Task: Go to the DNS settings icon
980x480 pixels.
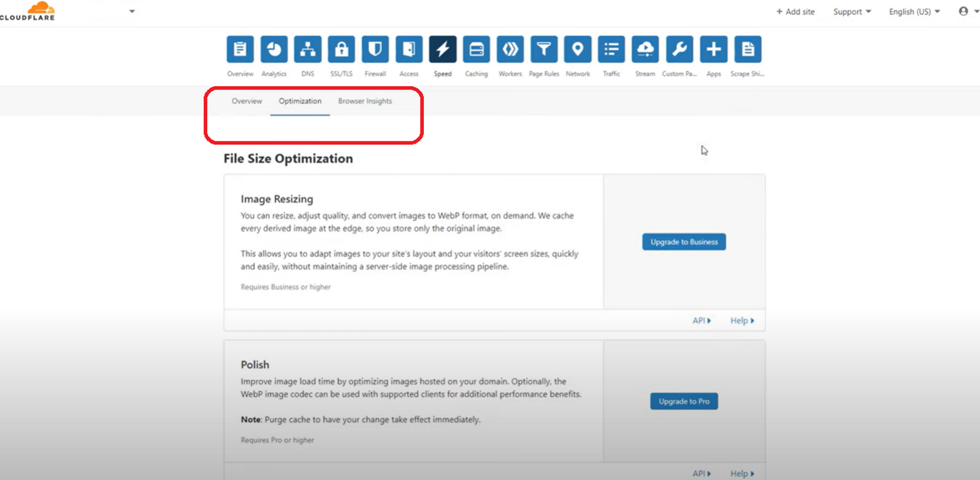Action: coord(308,50)
